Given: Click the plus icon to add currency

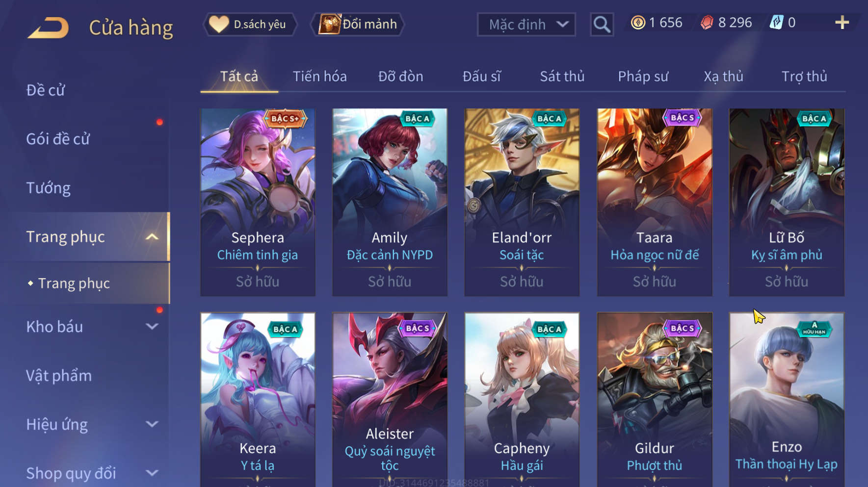Looking at the screenshot, I should coord(842,23).
